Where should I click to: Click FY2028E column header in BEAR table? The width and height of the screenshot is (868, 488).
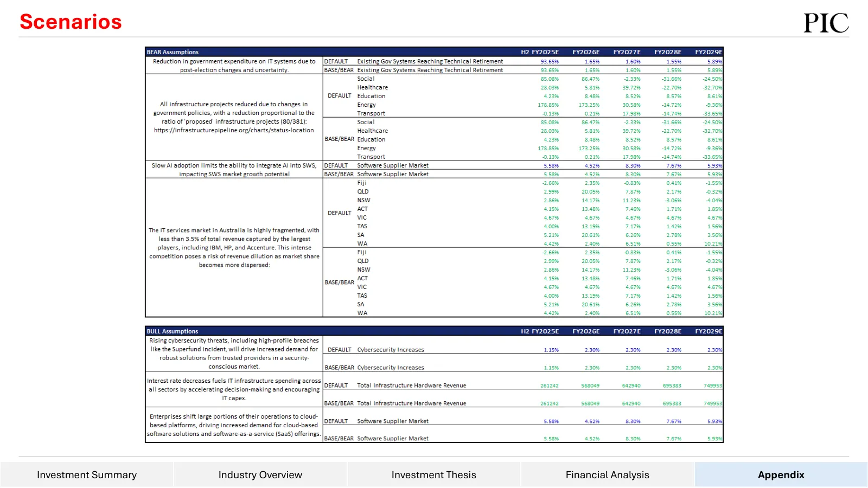coord(668,52)
